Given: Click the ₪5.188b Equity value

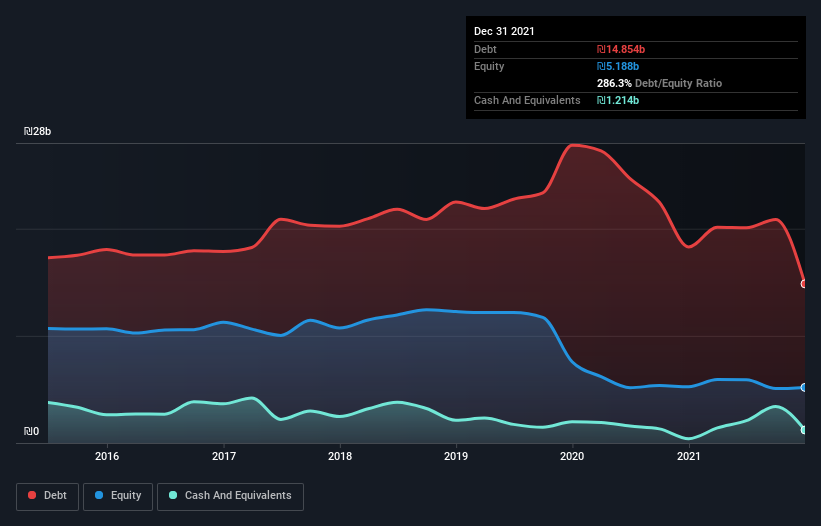Looking at the screenshot, I should coord(618,66).
